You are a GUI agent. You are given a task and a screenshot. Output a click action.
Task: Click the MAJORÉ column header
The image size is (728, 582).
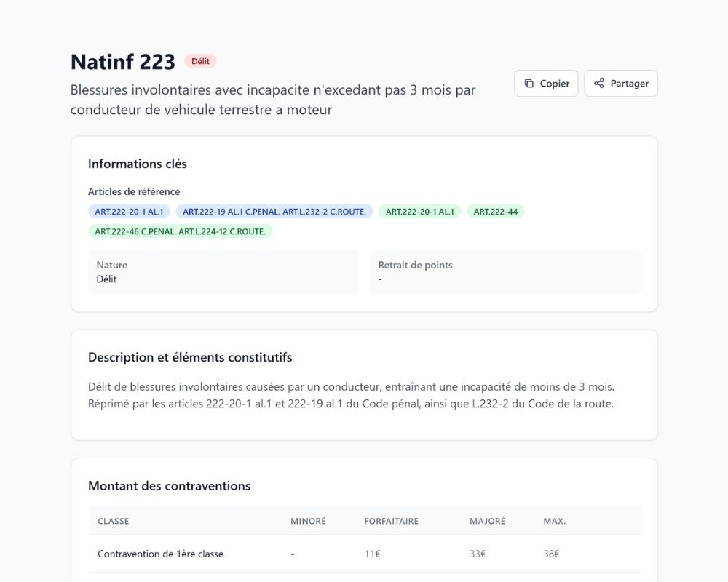click(487, 521)
